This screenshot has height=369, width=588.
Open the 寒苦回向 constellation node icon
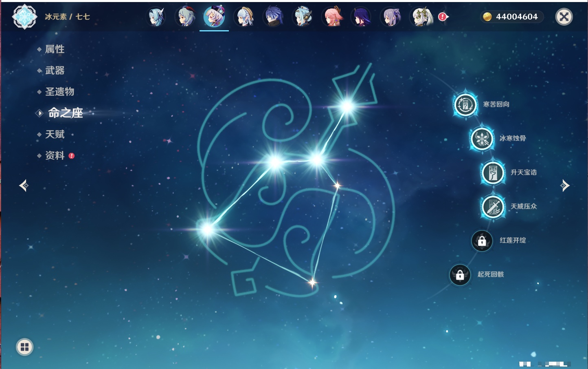click(465, 104)
